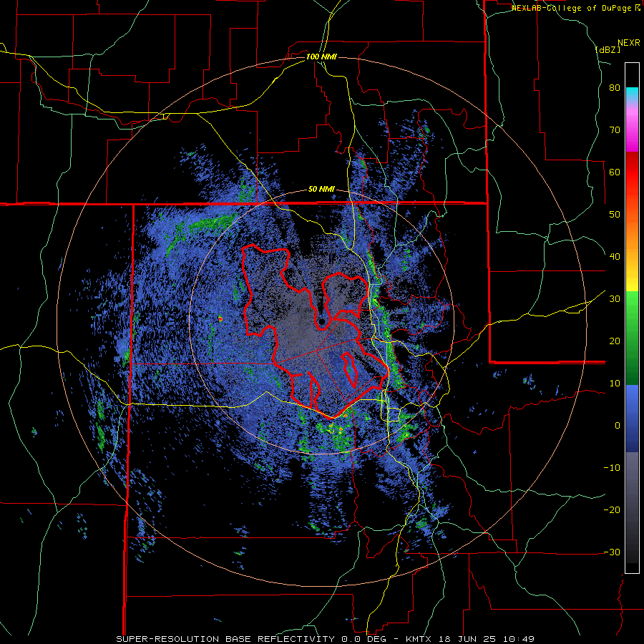644x644 pixels.
Task: Click the dBZ unit label
Action: 608,49
